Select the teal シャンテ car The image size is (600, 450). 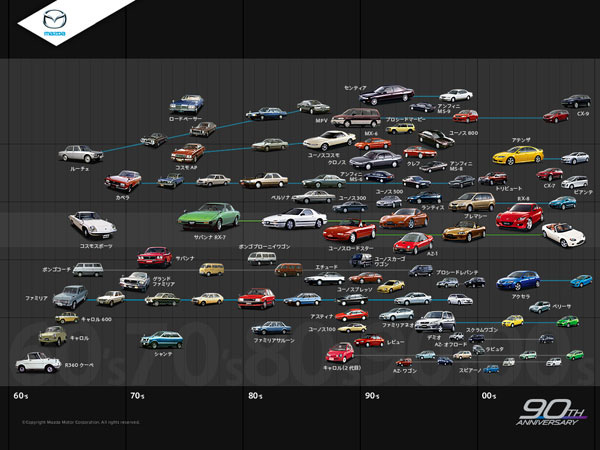click(x=161, y=340)
